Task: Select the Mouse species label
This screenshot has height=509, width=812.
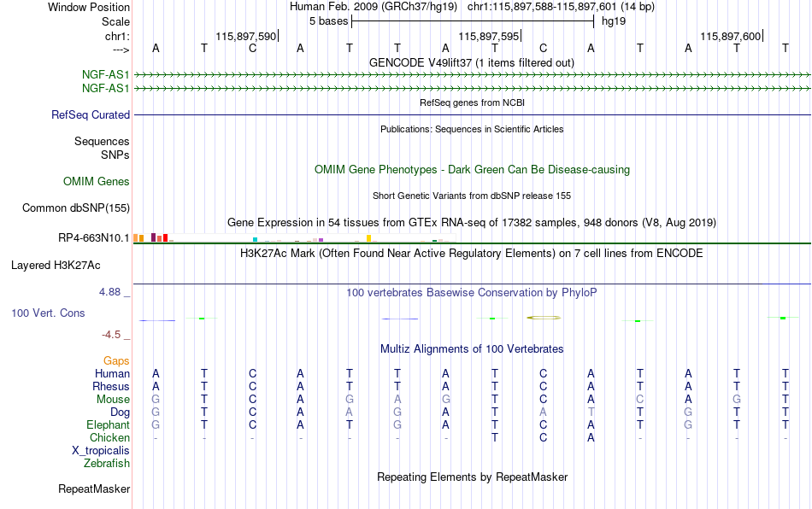Action: coord(113,400)
